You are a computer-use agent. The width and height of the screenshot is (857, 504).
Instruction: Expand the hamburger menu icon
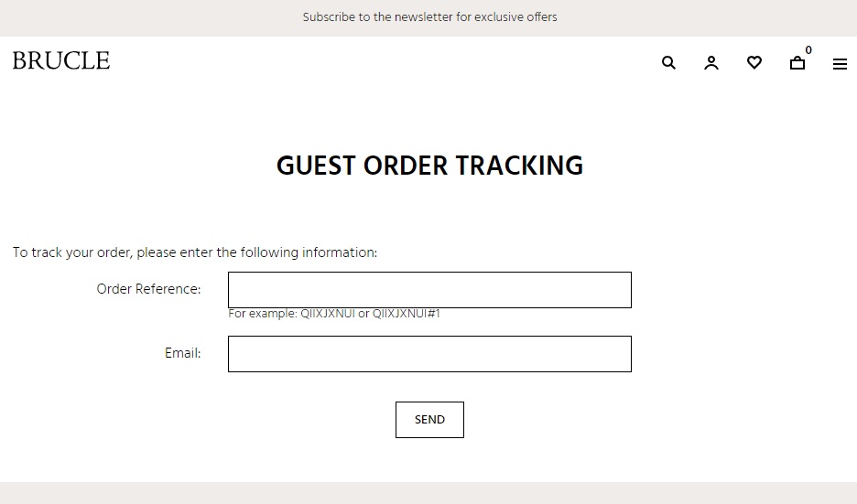click(840, 64)
